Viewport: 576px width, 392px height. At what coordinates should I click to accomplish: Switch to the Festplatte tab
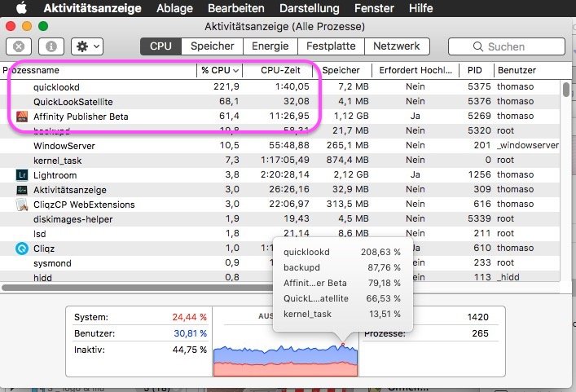(331, 46)
